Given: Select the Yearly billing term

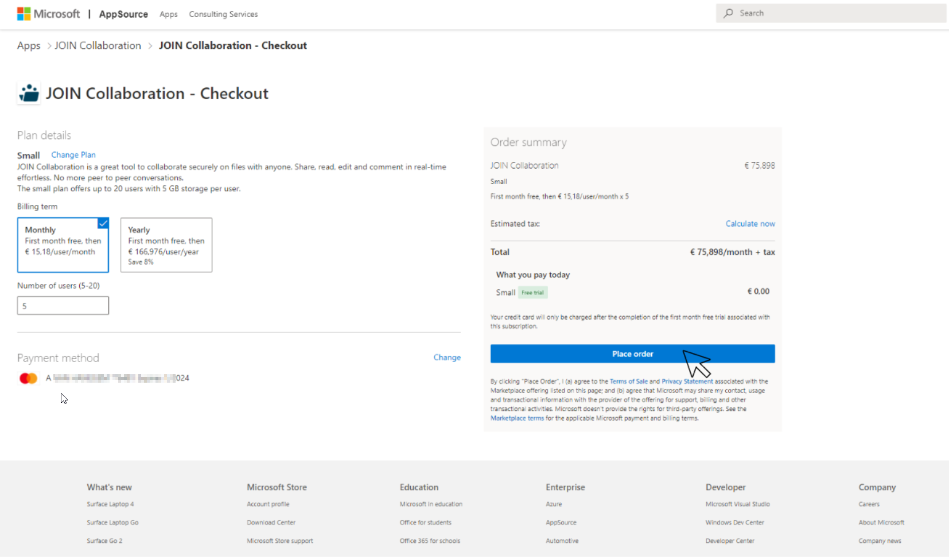Looking at the screenshot, I should pos(166,245).
